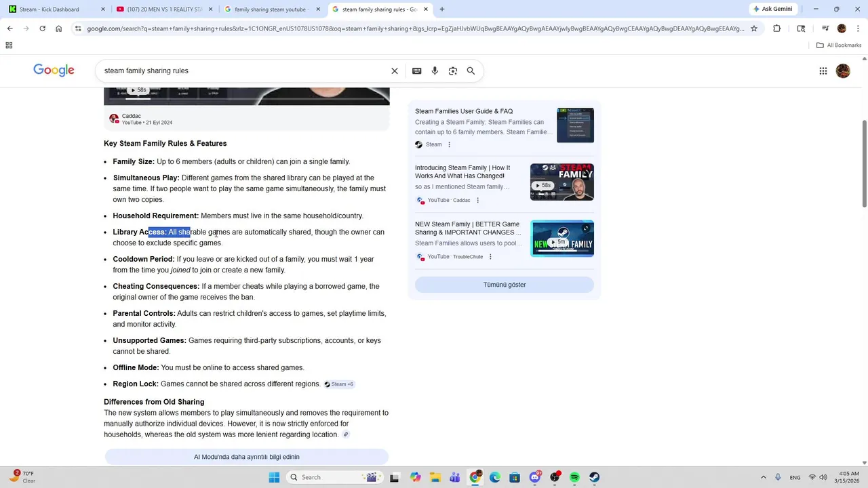Click the microphone icon in system tray
This screenshot has width=868, height=488.
(778, 477)
